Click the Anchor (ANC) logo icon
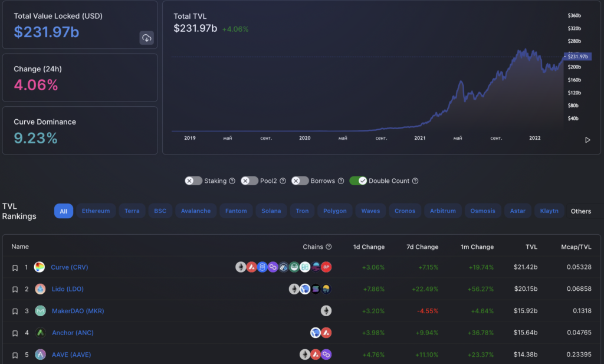 pyautogui.click(x=40, y=333)
